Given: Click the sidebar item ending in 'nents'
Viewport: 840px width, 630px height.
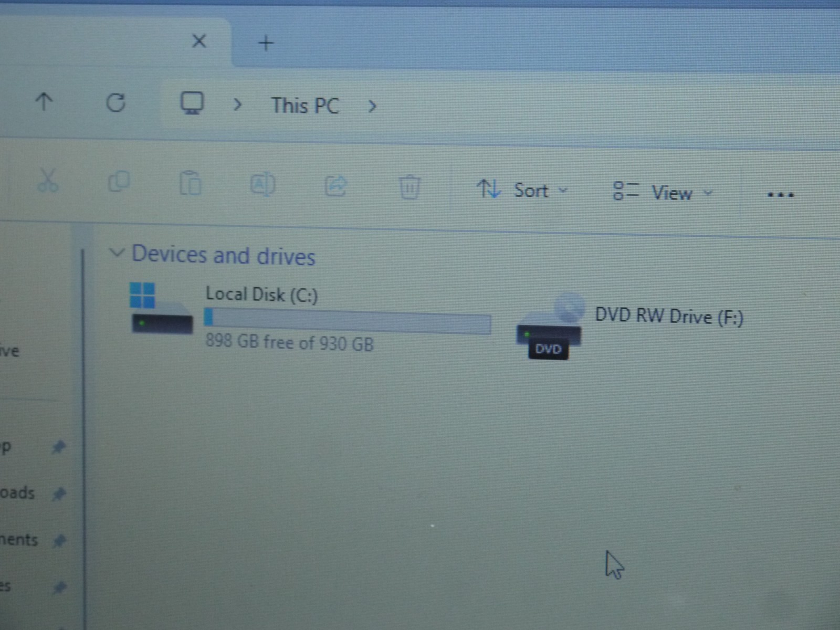Looking at the screenshot, I should [19, 539].
